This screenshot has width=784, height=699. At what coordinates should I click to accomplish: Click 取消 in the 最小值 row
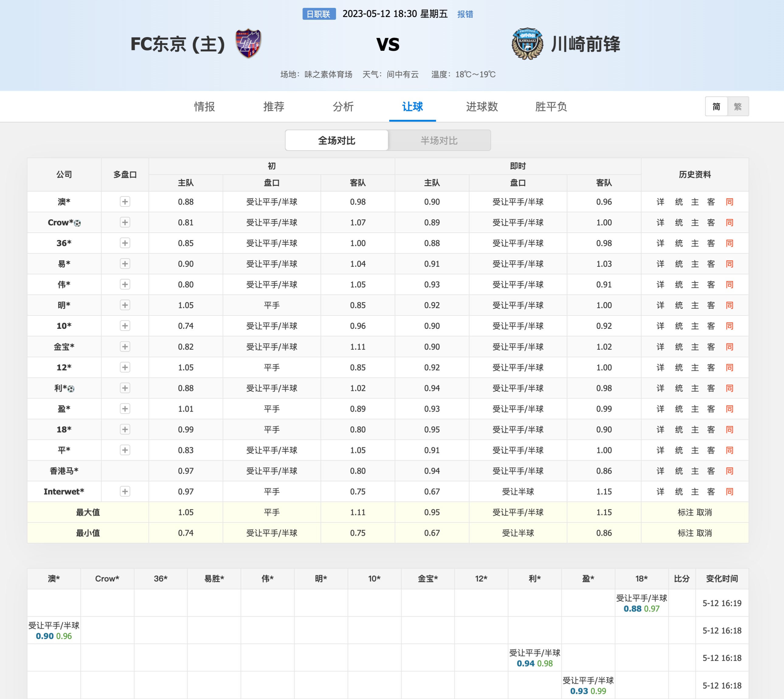pyautogui.click(x=704, y=533)
